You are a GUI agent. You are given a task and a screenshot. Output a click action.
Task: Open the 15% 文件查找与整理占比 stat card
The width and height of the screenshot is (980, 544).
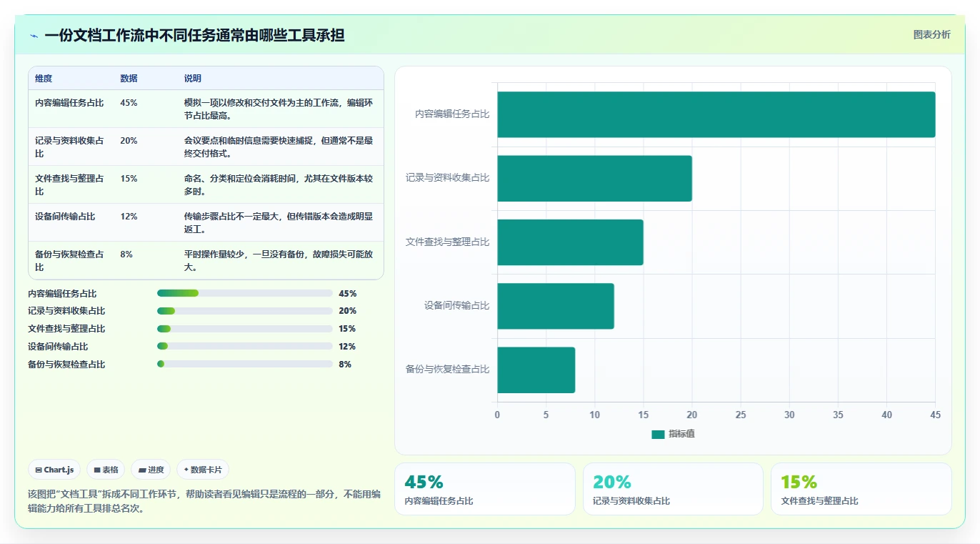tap(861, 489)
